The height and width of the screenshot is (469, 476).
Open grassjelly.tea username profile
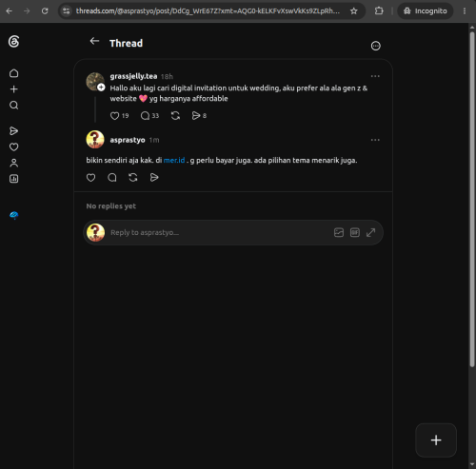coord(133,76)
